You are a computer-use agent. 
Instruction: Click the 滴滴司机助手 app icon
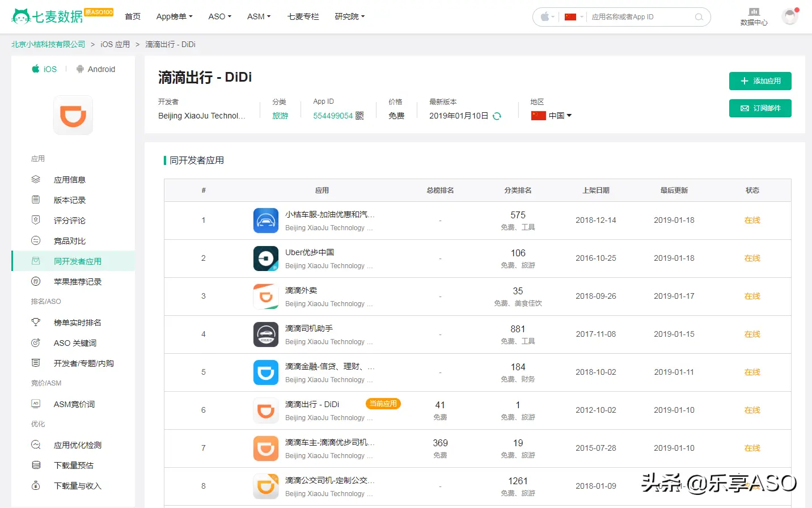point(266,335)
